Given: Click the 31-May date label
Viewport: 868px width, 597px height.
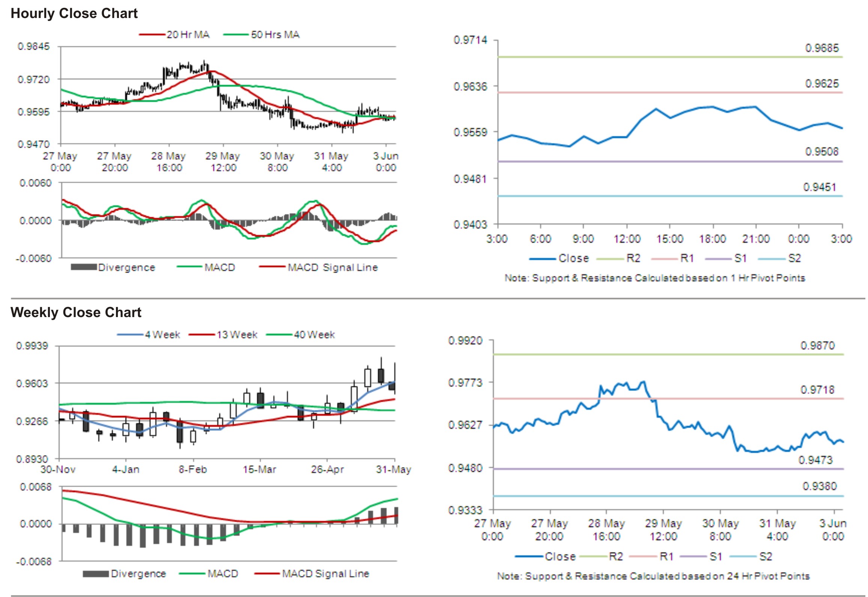Looking at the screenshot, I should (x=394, y=469).
